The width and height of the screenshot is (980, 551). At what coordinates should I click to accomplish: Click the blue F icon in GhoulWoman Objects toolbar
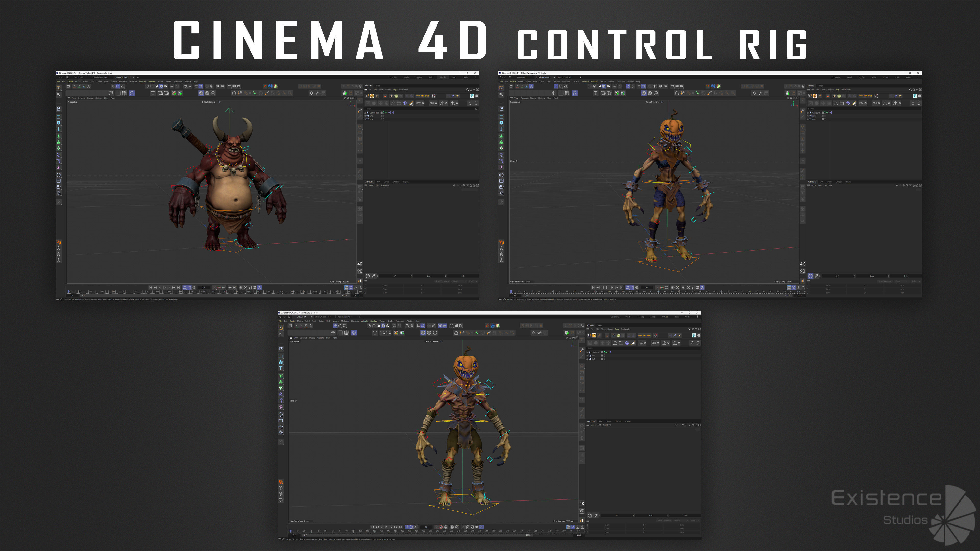[x=915, y=96]
